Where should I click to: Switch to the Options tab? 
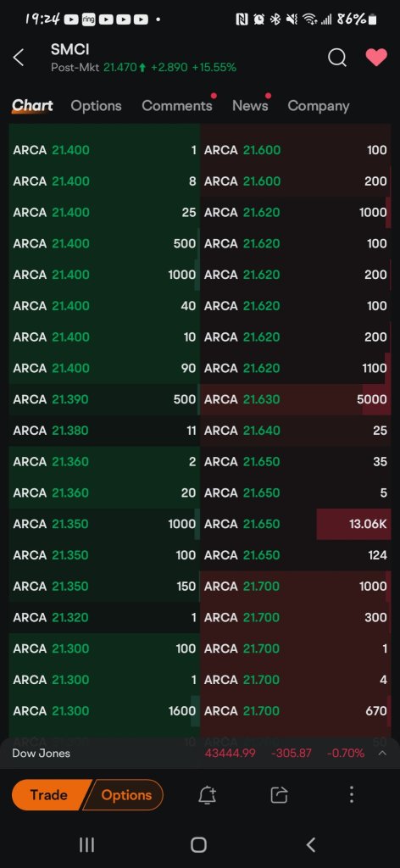pos(96,106)
